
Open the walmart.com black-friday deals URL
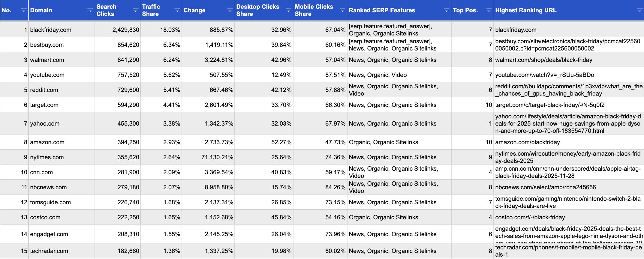point(543,60)
